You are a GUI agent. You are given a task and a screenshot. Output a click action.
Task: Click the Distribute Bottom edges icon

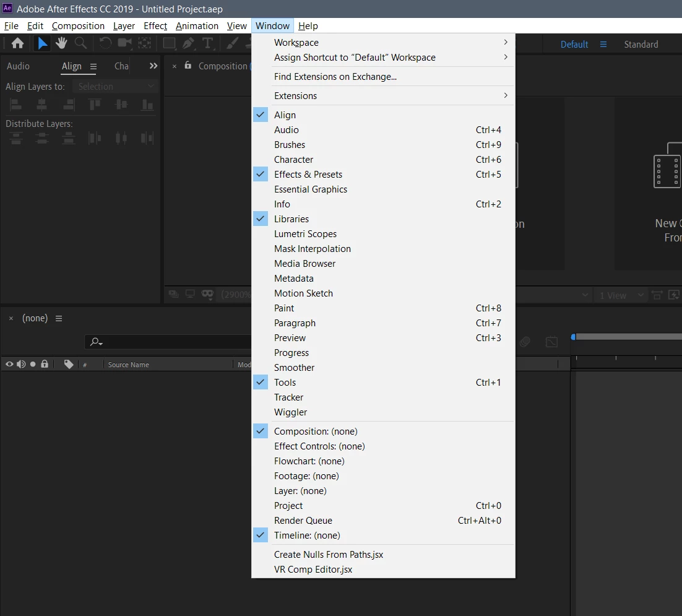pyautogui.click(x=69, y=138)
